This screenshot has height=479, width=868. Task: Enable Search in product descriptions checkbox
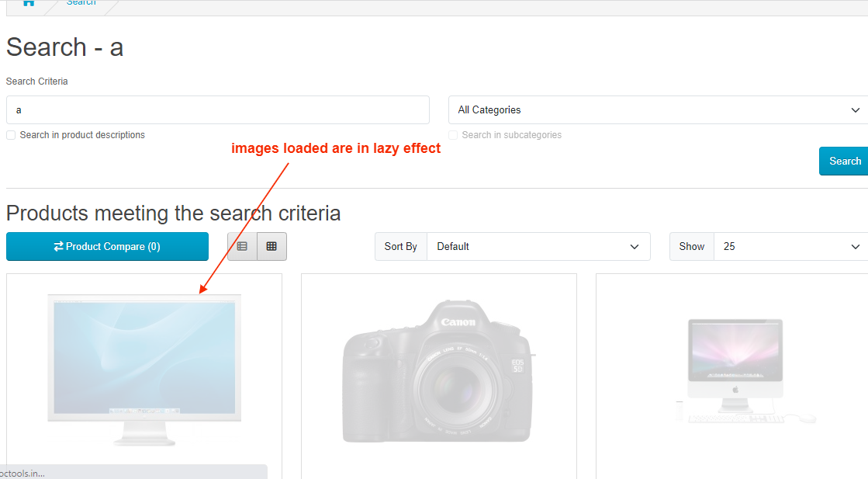[11, 135]
